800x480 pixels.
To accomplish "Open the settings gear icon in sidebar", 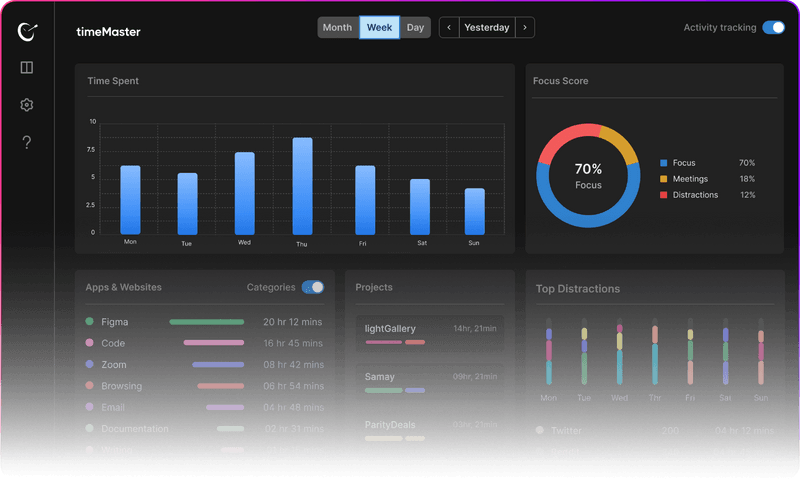I will pyautogui.click(x=27, y=105).
